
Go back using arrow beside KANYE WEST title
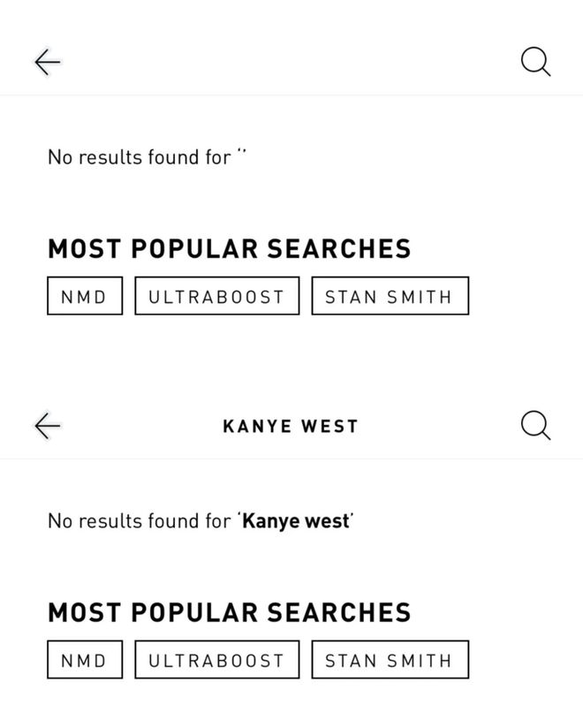[47, 426]
